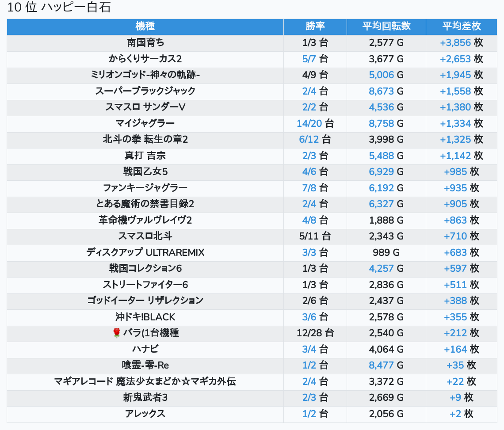
Task: Click average difference +1,945 枚
Action: [461, 75]
